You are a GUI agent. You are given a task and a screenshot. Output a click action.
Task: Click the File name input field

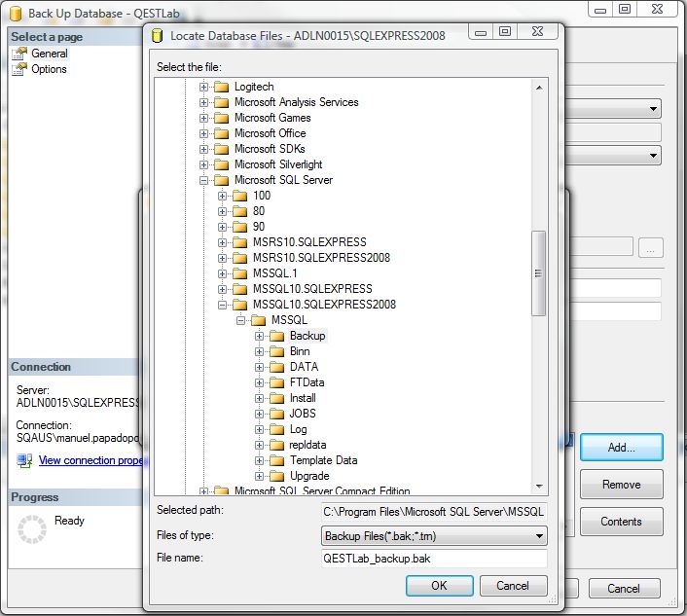(433, 560)
